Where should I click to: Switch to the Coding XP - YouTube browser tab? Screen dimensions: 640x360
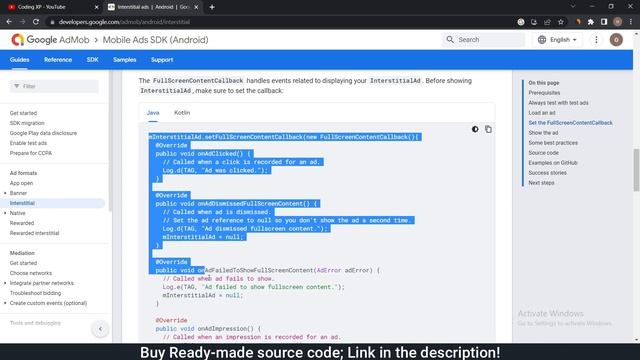(53, 7)
